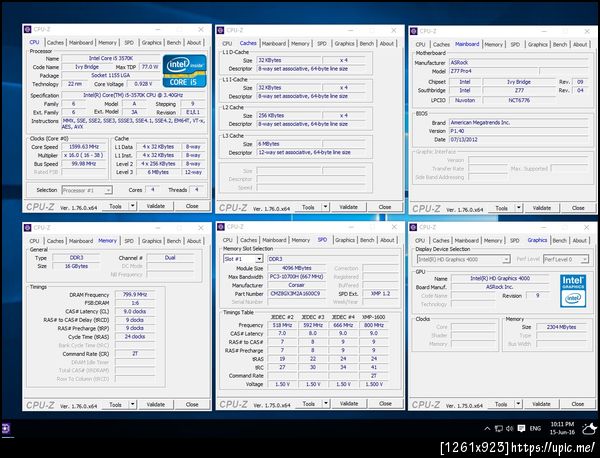Click the Tools button in the Mainboard window
The image size is (600, 458).
pyautogui.click(x=501, y=208)
